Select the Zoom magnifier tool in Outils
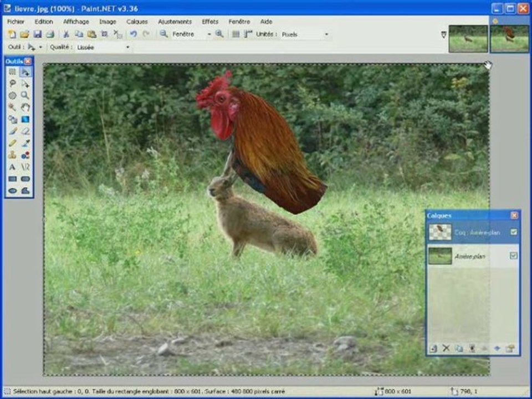The image size is (532, 399). point(25,95)
